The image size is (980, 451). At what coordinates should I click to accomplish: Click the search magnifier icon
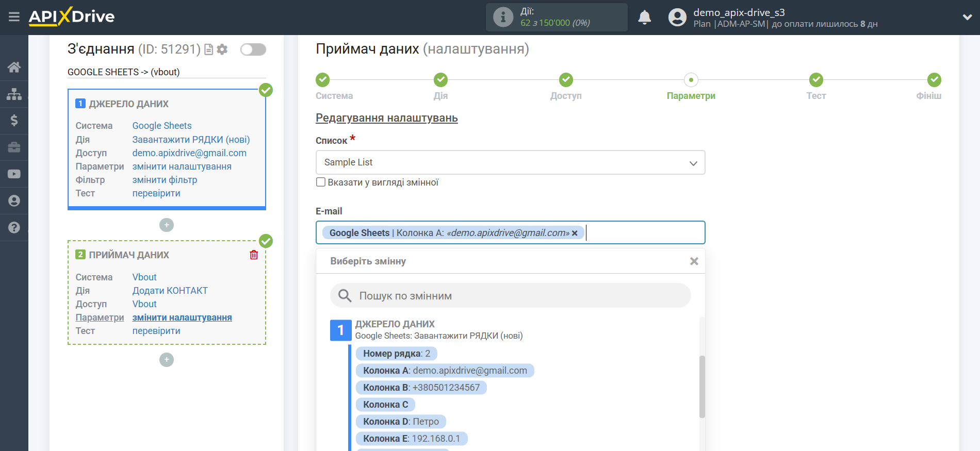[x=345, y=296]
